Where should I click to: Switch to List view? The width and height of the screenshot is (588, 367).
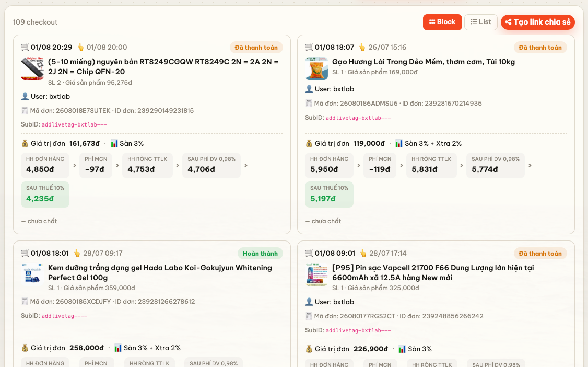(481, 22)
